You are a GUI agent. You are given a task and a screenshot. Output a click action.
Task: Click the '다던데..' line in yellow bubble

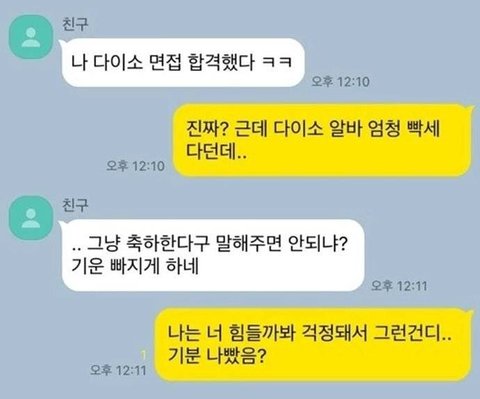click(216, 151)
